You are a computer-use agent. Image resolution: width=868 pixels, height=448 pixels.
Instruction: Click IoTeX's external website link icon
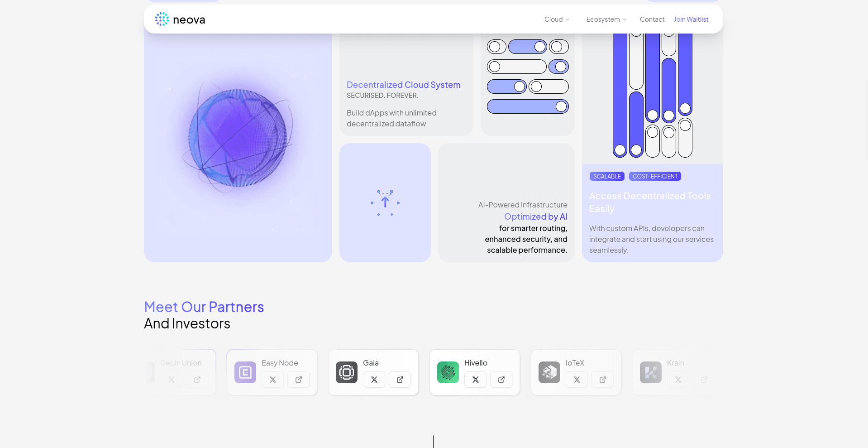tap(602, 380)
